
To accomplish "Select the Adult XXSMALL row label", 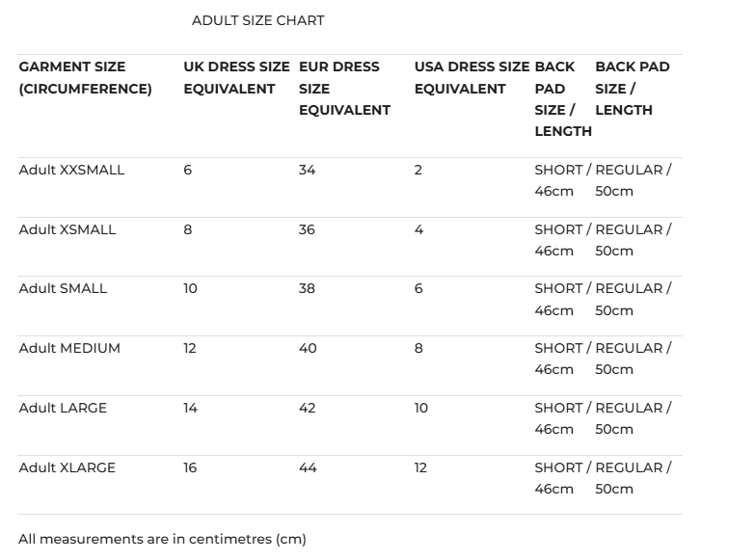I will [x=71, y=170].
